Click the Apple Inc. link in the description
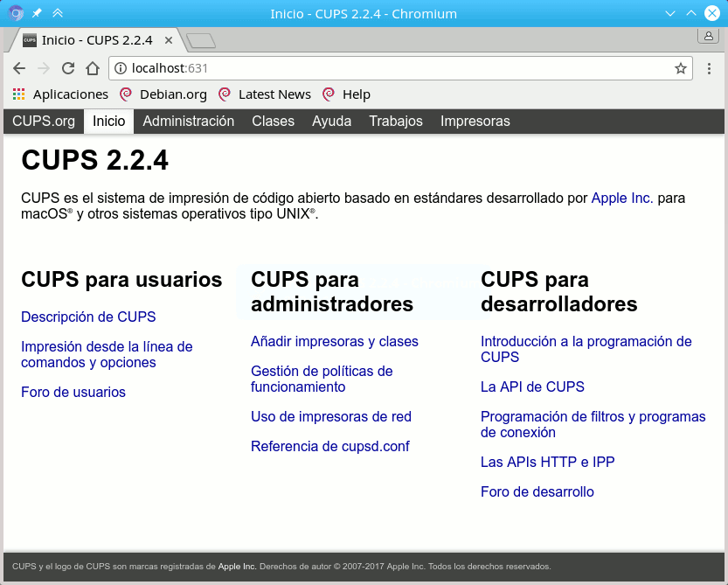Screen dimensions: 728x585 pos(622,198)
